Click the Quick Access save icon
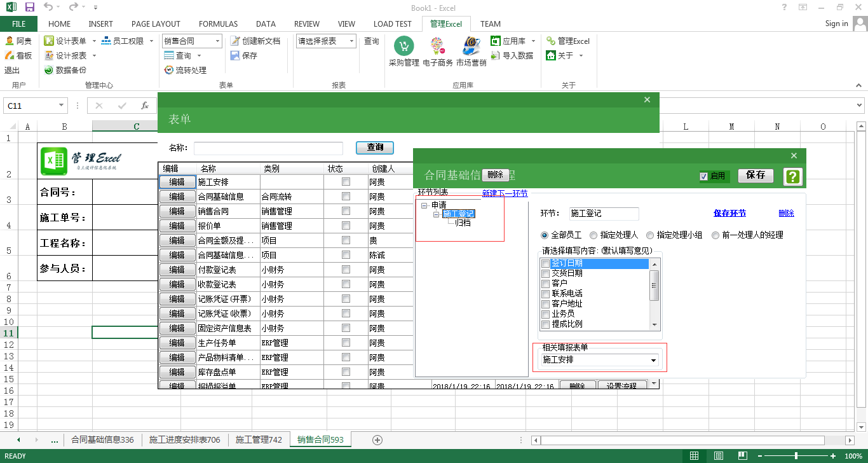The width and height of the screenshot is (868, 463). tap(30, 7)
